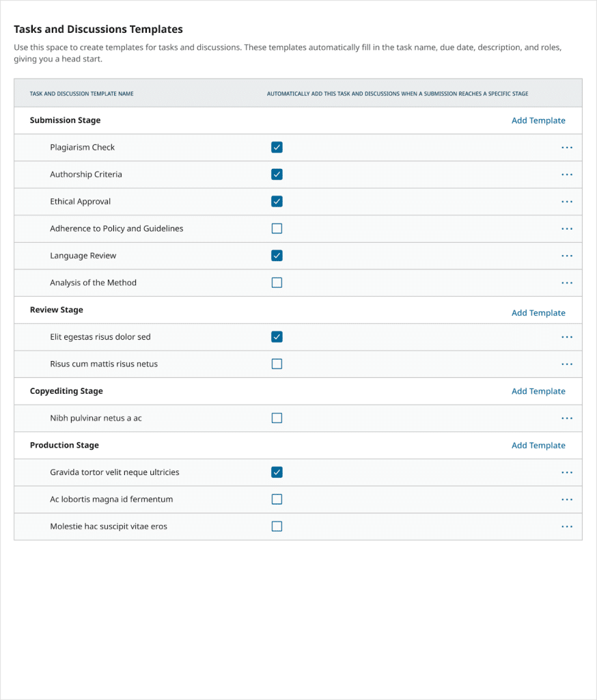Image resolution: width=597 pixels, height=700 pixels.
Task: Show more options for Nibh pulvinar netus
Action: pos(566,418)
